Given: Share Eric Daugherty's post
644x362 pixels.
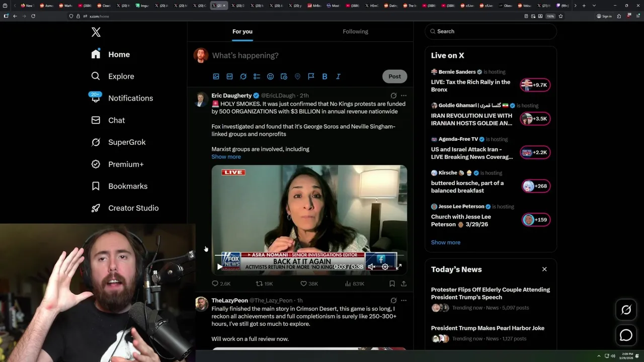Looking at the screenshot, I should click(404, 284).
